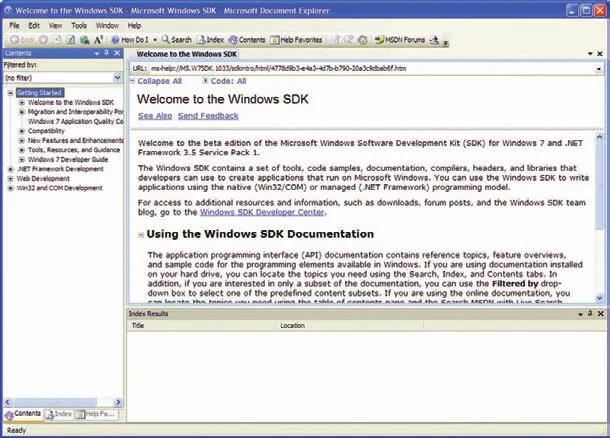Open the URL field dropdown arrow
This screenshot has width=610, height=438.
point(598,69)
